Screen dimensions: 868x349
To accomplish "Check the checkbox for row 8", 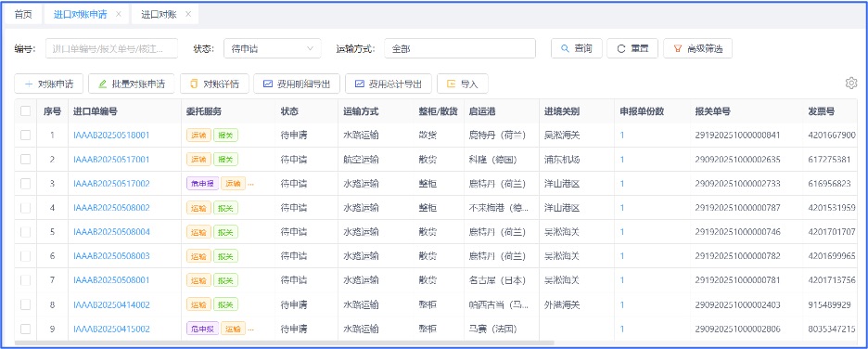I will click(x=25, y=304).
